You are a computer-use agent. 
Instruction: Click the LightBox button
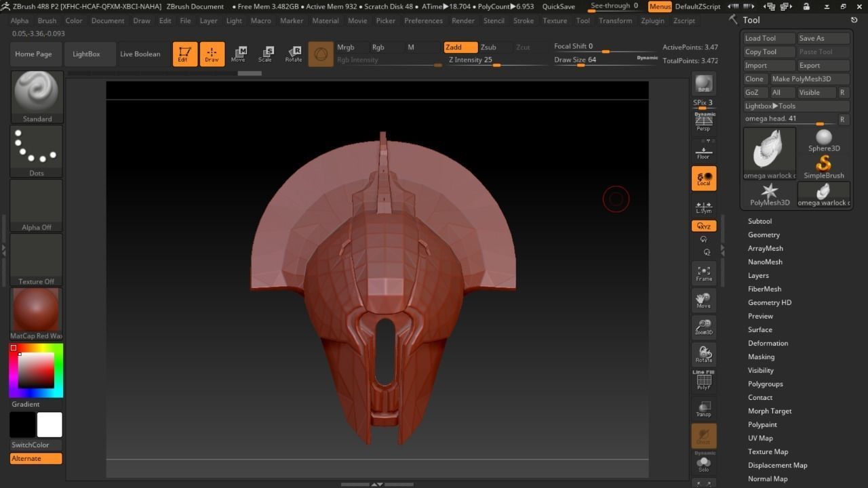click(86, 54)
